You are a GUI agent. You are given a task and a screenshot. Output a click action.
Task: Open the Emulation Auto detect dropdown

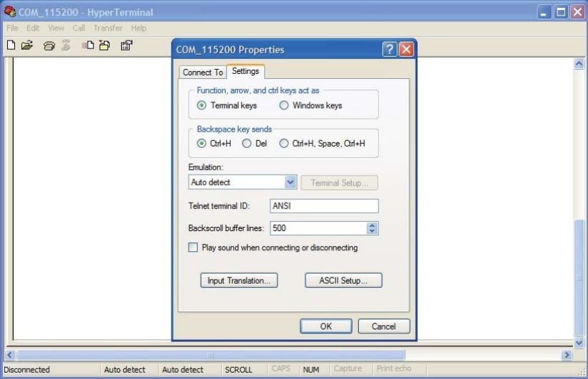290,182
